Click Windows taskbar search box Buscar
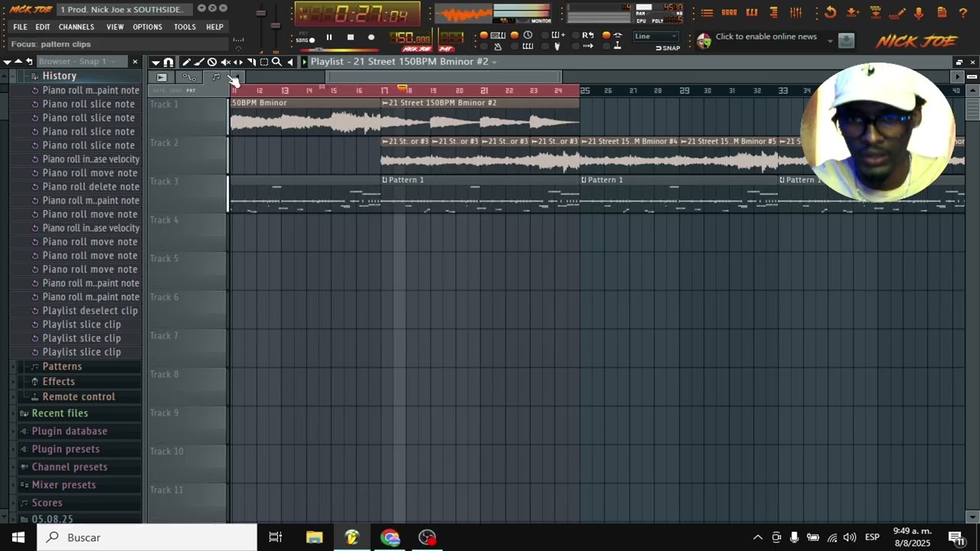This screenshot has height=551, width=980. (x=147, y=537)
